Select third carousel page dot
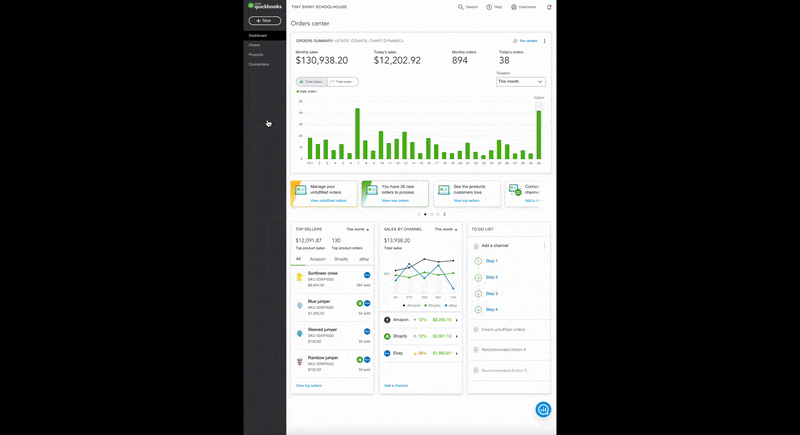 pos(437,214)
